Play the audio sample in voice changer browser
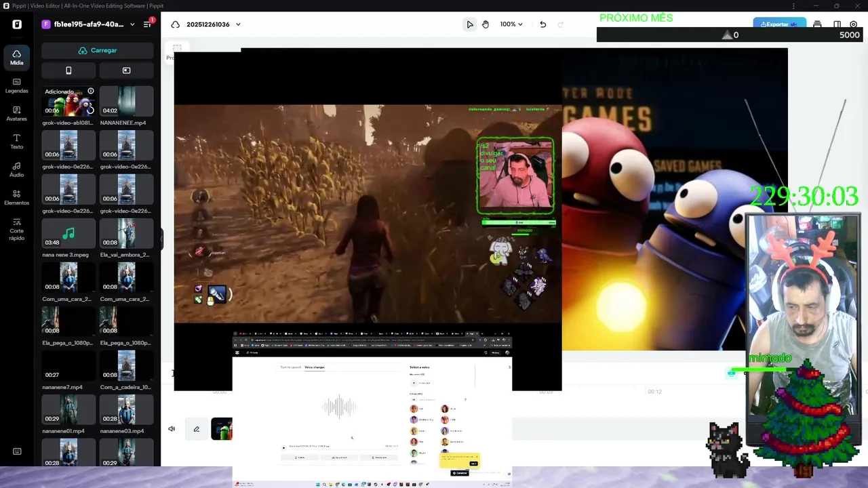The width and height of the screenshot is (868, 488). (x=283, y=447)
